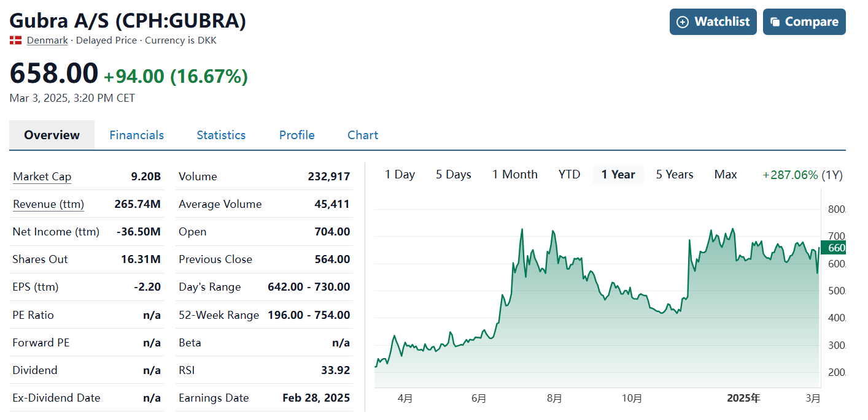
Task: Click the 1 Year range button
Action: coord(618,175)
